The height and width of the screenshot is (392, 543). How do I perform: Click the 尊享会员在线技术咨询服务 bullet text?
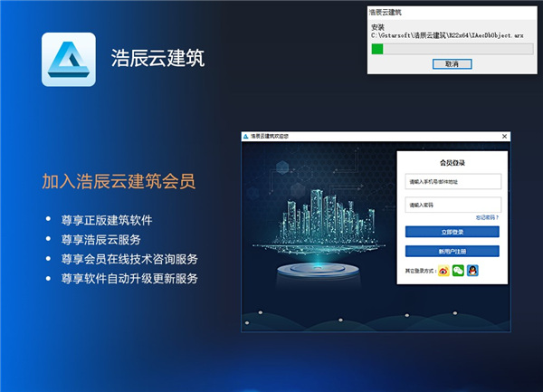[129, 259]
